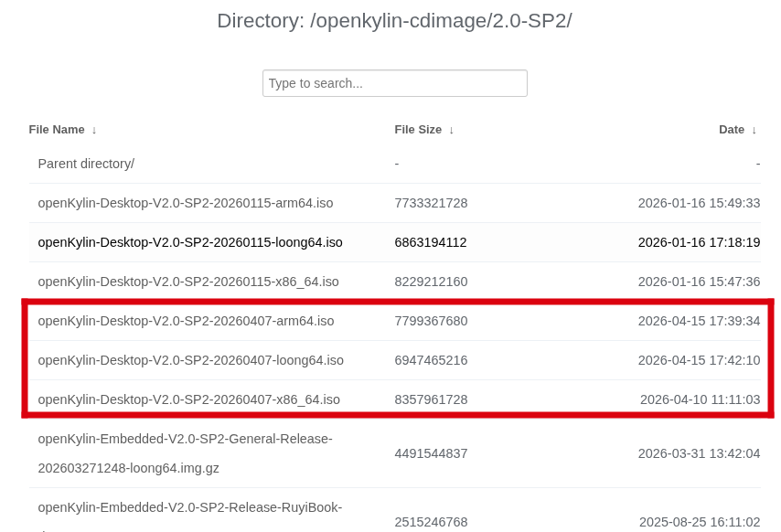The image size is (781, 532).
Task: Sort listing by File Size header text
Action: (418, 130)
